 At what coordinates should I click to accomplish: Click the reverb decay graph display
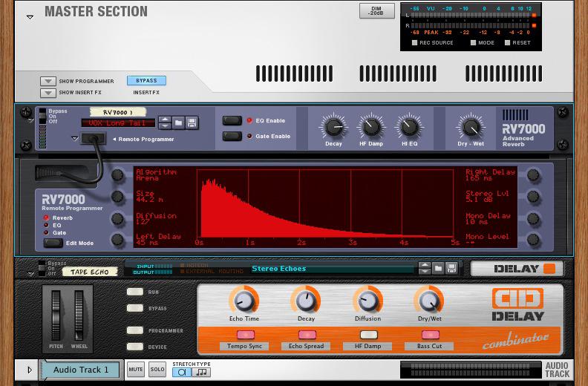click(x=325, y=203)
